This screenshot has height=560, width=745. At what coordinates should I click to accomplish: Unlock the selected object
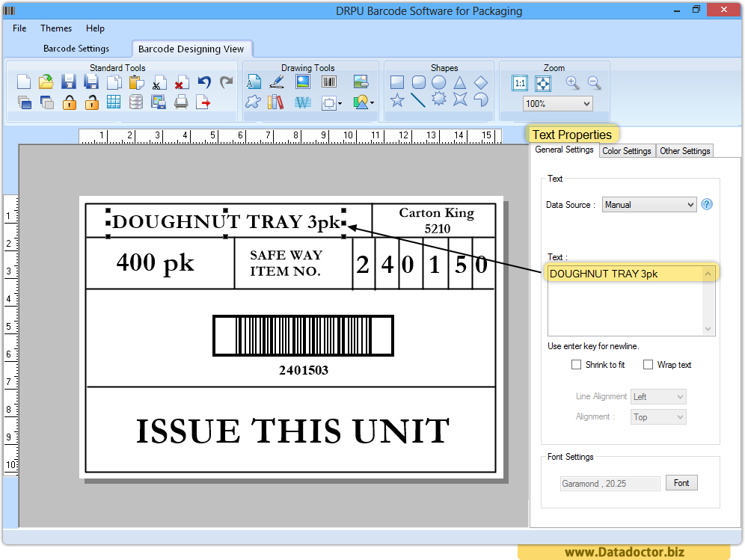[91, 102]
